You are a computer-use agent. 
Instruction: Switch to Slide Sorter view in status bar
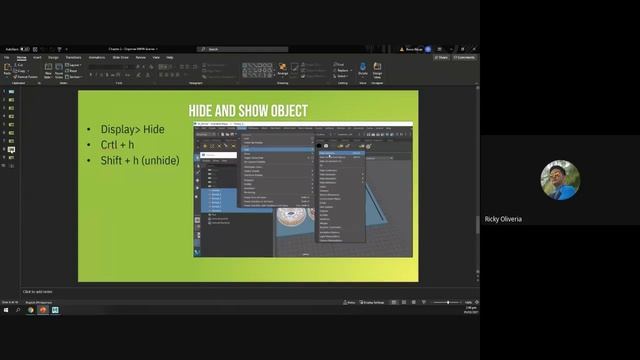404,302
